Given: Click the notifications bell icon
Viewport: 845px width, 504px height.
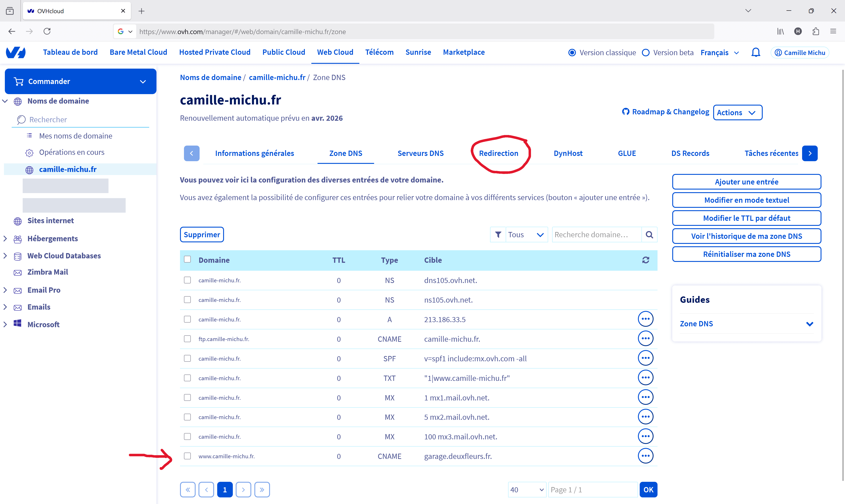Looking at the screenshot, I should [x=756, y=52].
